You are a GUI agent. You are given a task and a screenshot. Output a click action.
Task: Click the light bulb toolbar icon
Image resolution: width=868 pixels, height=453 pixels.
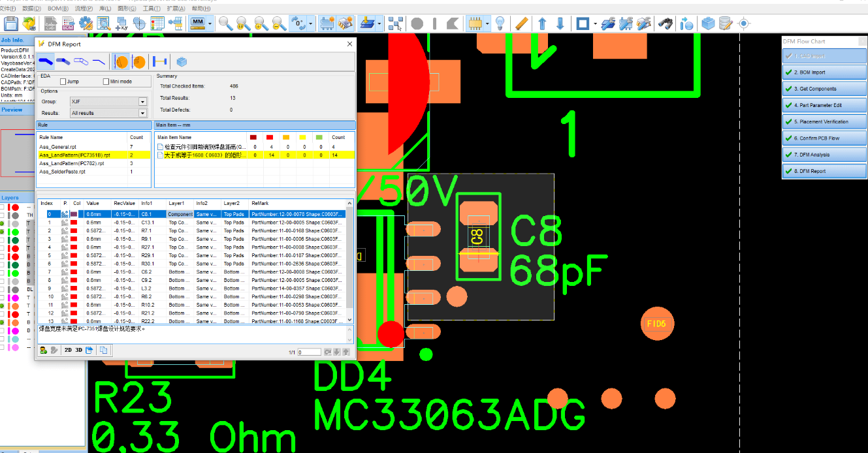[500, 24]
